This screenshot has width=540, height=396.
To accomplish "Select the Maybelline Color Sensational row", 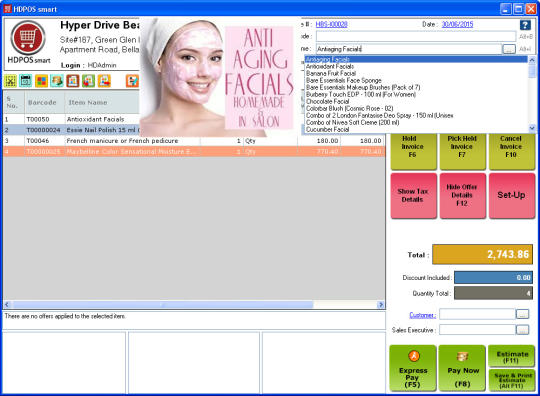I will [x=194, y=152].
